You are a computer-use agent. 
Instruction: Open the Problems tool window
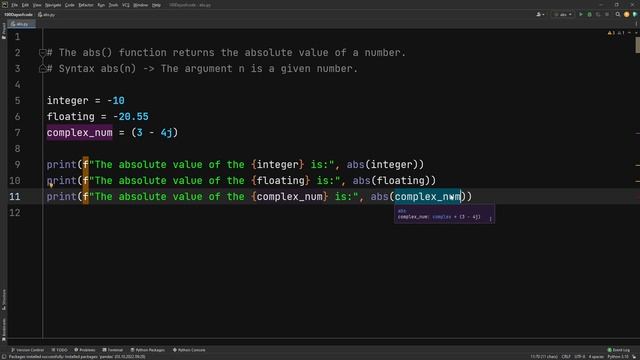[x=84, y=350]
